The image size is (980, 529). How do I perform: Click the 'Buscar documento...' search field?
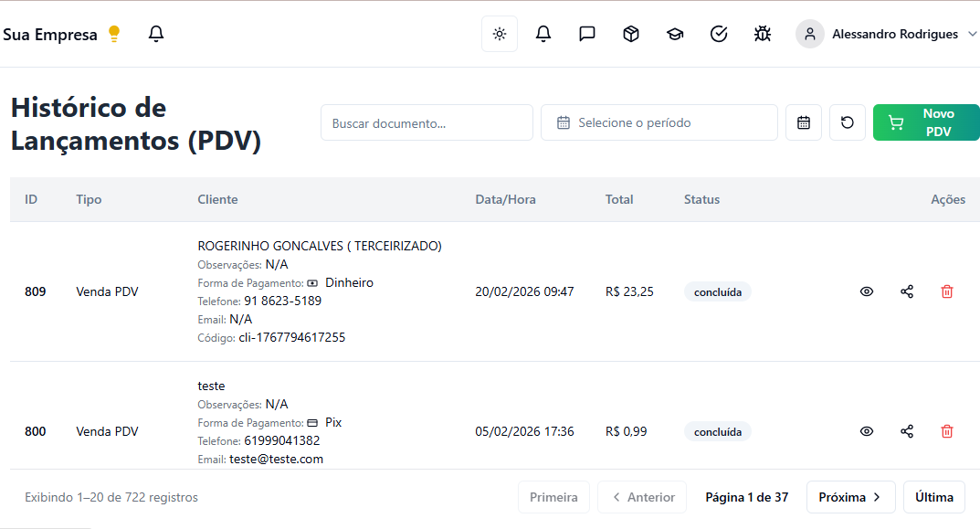pos(427,122)
